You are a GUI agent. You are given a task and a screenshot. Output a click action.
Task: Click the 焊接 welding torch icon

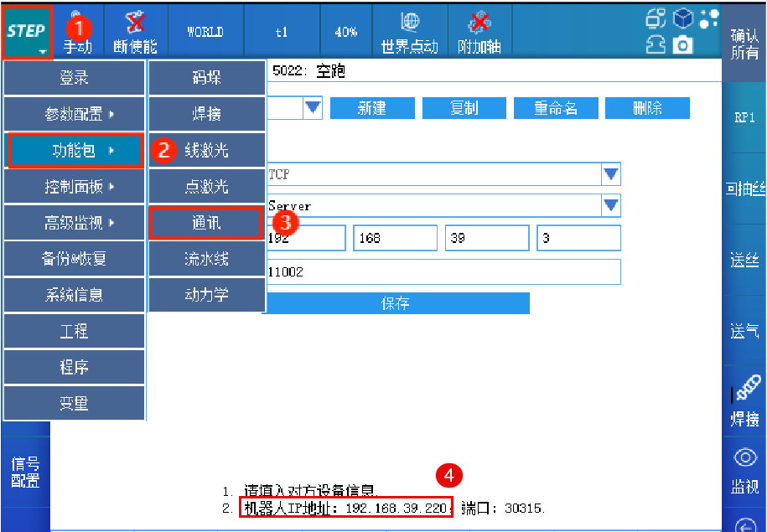745,389
